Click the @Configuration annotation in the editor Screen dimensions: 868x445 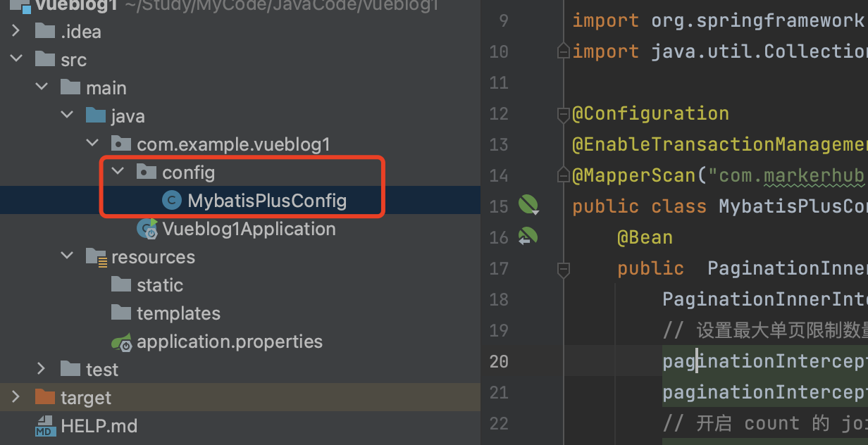650,113
